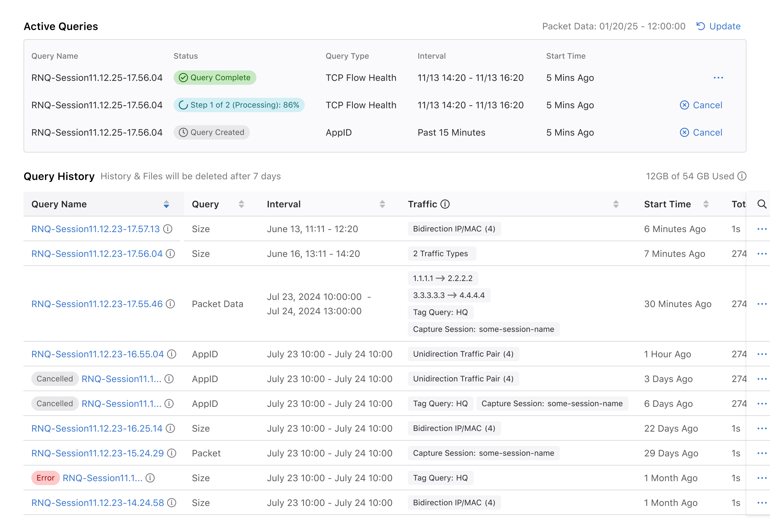770x532 pixels.
Task: Open cancelled query from 3 Days Ago
Action: tap(121, 379)
